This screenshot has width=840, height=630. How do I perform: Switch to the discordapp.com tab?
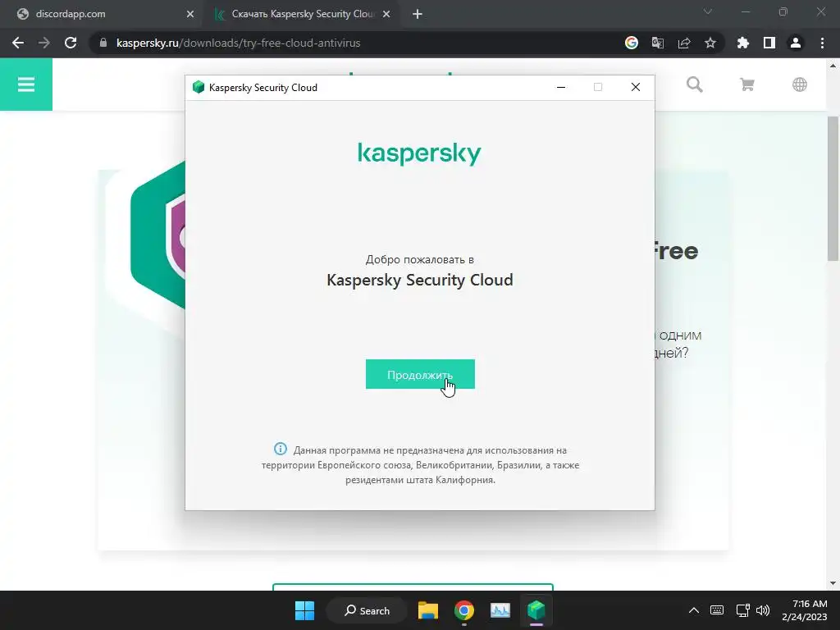pos(102,14)
